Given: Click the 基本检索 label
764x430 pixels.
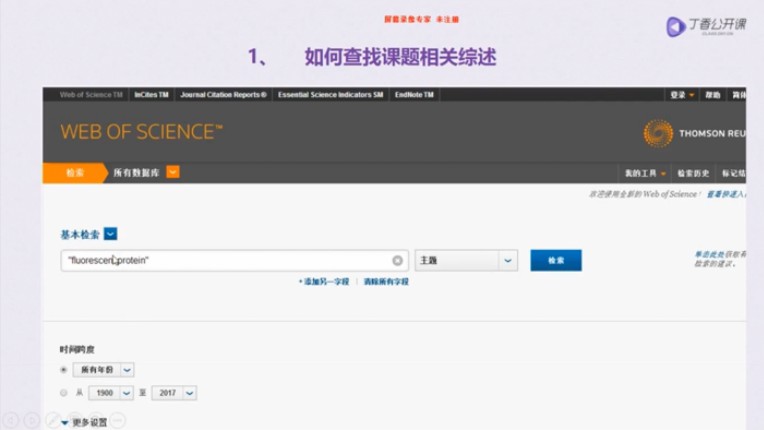Looking at the screenshot, I should coord(80,235).
